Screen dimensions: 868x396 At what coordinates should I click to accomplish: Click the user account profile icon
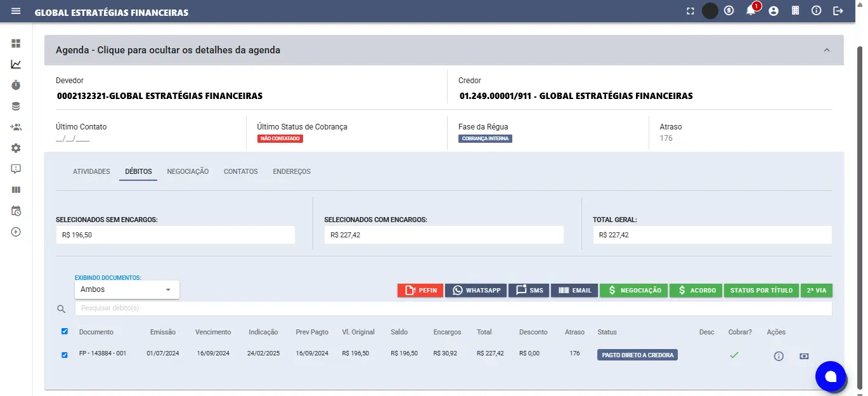tap(773, 11)
